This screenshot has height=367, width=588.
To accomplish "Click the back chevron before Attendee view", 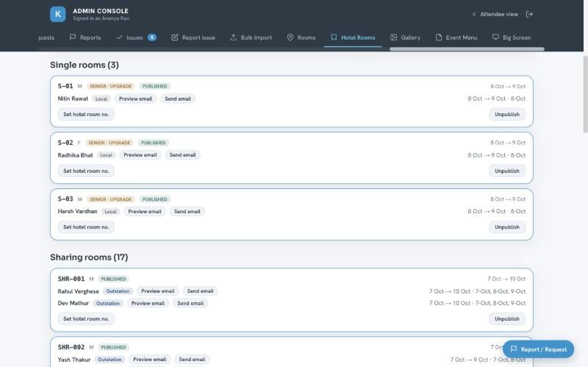I will (x=474, y=14).
